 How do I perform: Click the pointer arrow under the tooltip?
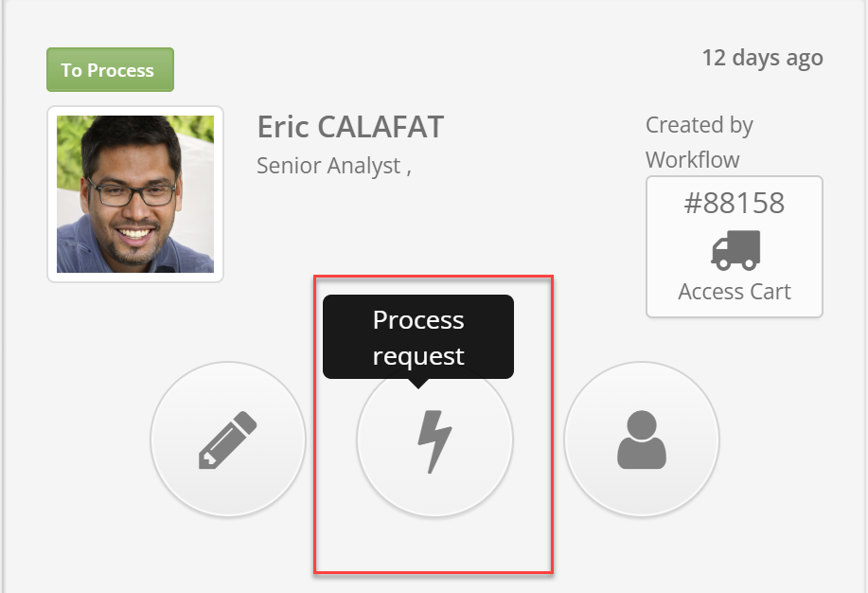click(x=417, y=383)
